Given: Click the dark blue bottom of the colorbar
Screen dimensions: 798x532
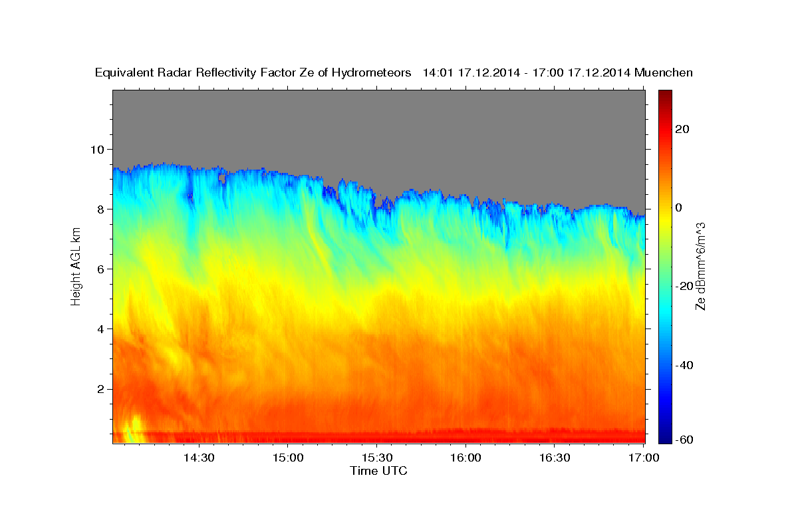Looking at the screenshot, I should 664,436.
